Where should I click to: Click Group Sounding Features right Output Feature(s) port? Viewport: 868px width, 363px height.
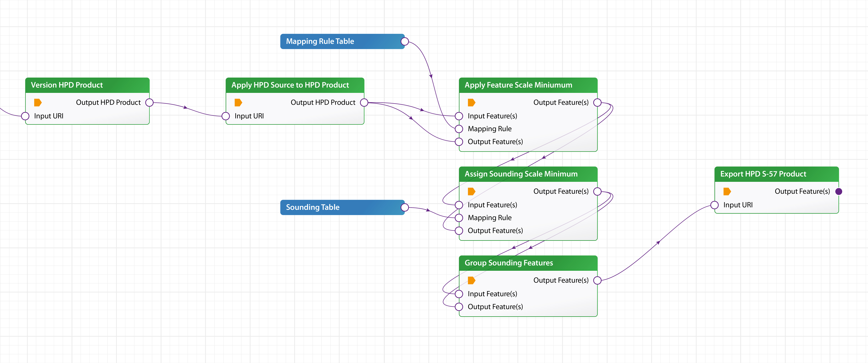coord(597,280)
